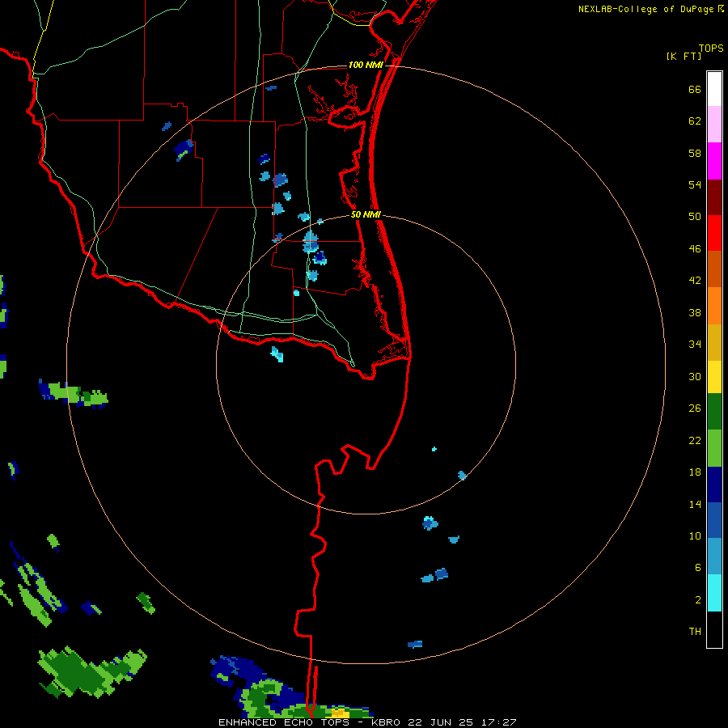Select the cyan legend swatch
Image resolution: width=728 pixels, height=728 pixels.
(x=714, y=593)
